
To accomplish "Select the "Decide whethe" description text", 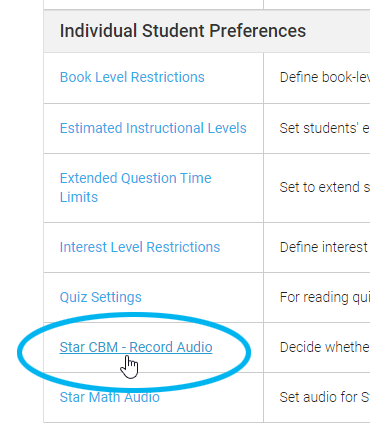I will [x=325, y=347].
